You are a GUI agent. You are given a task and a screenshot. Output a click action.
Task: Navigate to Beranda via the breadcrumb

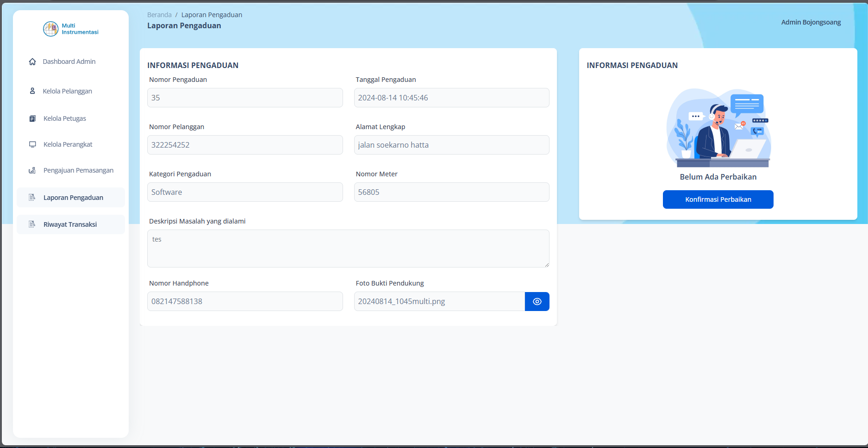[159, 14]
